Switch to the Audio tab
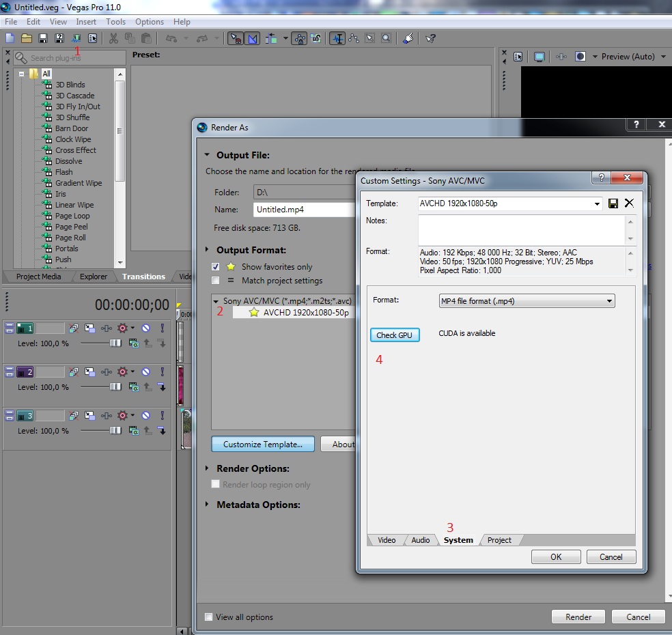Viewport: 672px width, 635px height. tap(421, 540)
